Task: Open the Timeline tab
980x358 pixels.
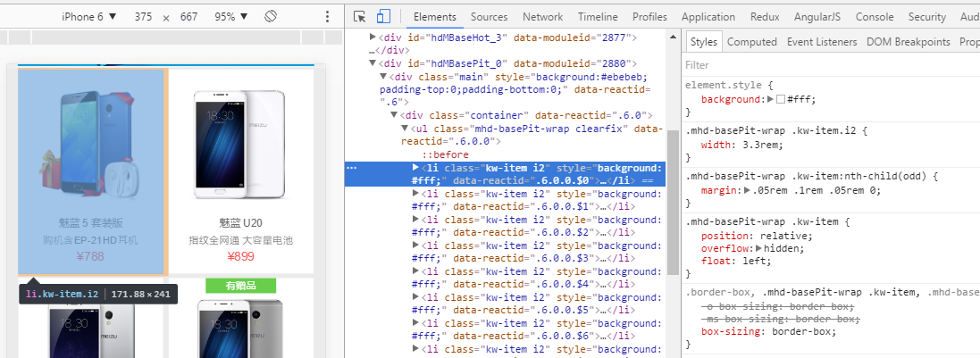Action: (x=598, y=17)
